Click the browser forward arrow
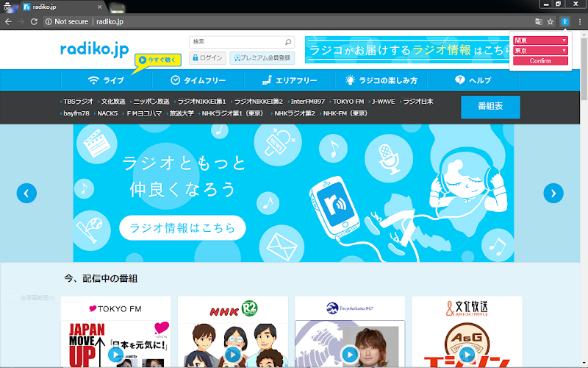This screenshot has height=368, width=588. 21,22
